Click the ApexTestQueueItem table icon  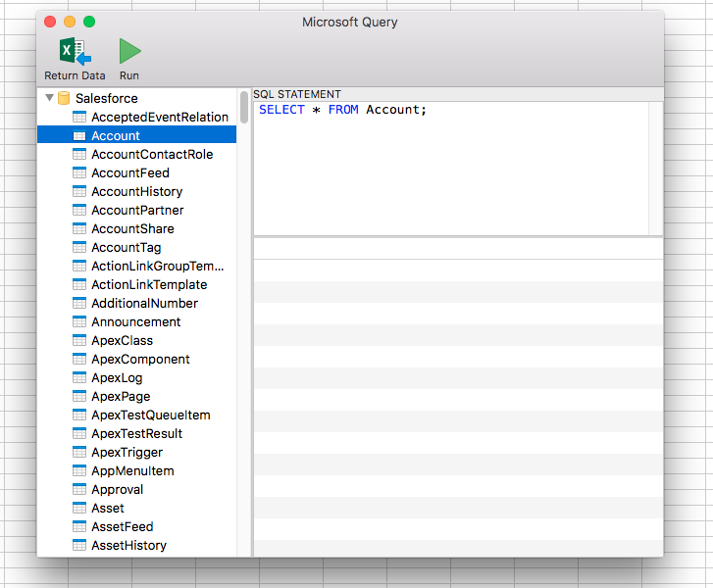pos(79,415)
